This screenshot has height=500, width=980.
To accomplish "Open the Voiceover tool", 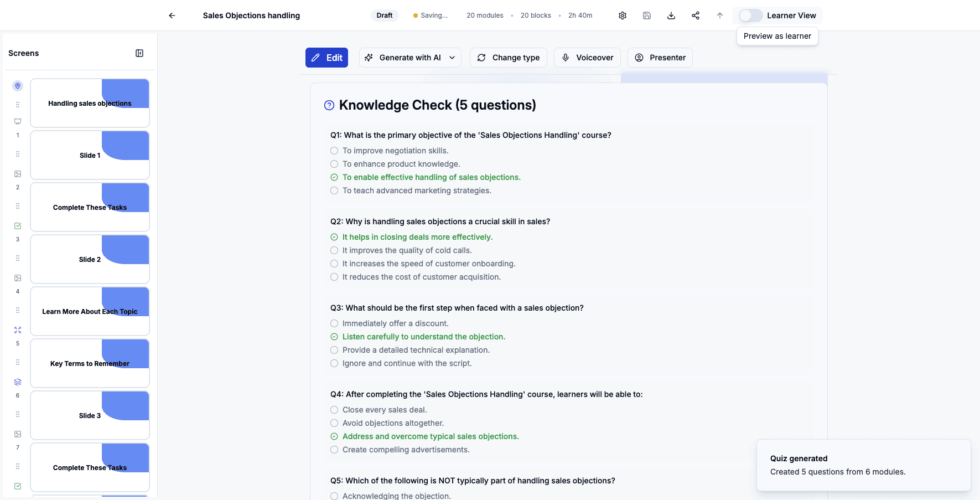I will pos(587,57).
